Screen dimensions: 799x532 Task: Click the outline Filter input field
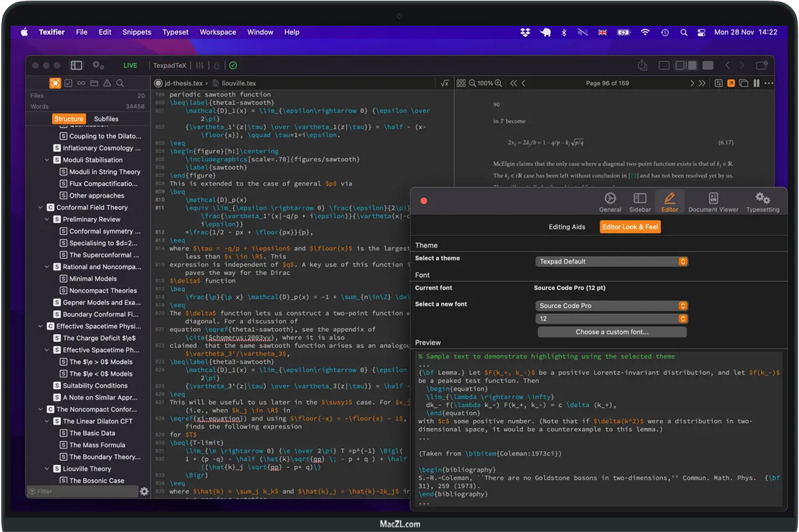[82, 491]
